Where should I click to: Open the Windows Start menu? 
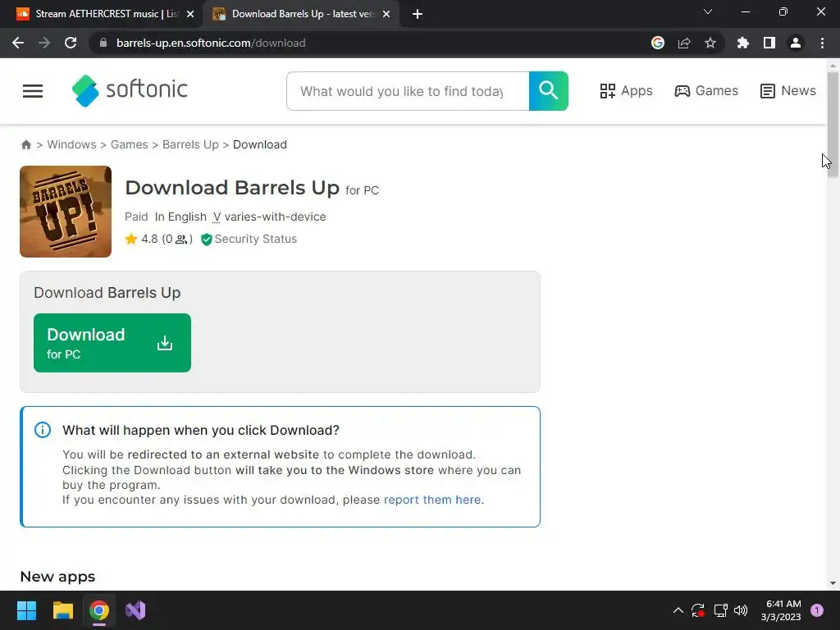coord(26,610)
